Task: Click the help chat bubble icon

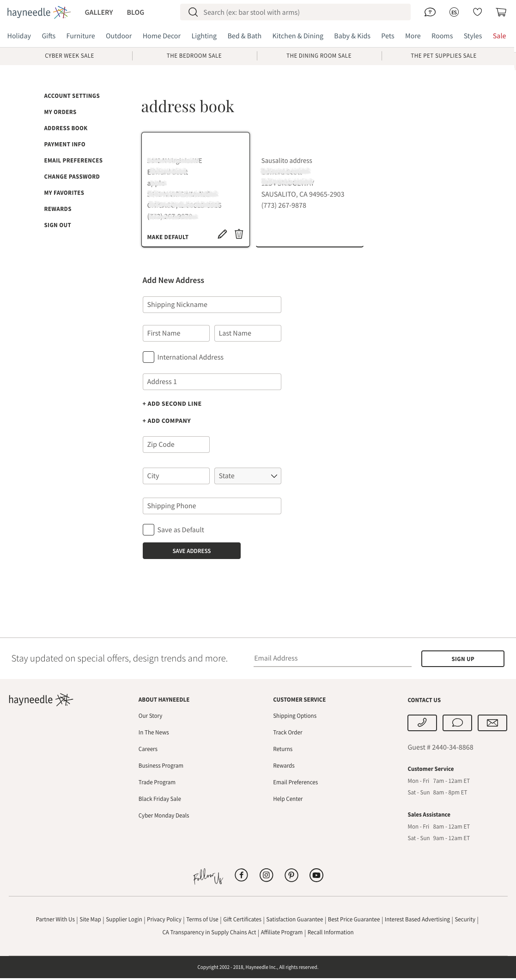Action: [430, 12]
